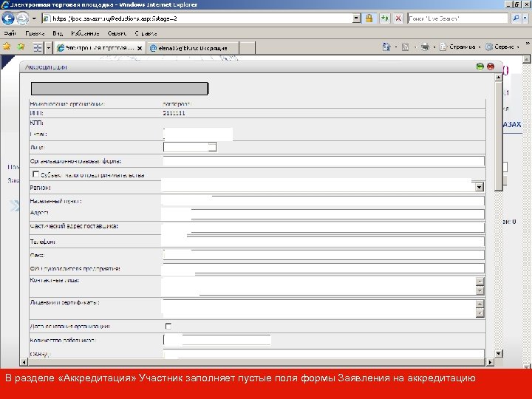This screenshot has width=532, height=399.
Task: Click the Факс input field
Action: [324, 255]
